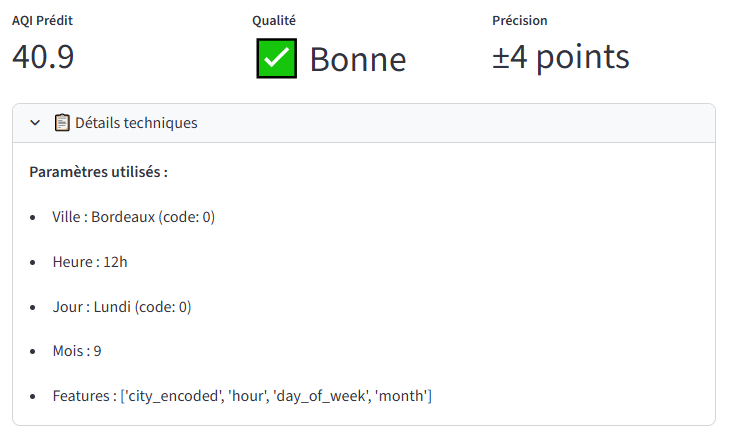Click the green checkmark quality icon

tap(276, 60)
